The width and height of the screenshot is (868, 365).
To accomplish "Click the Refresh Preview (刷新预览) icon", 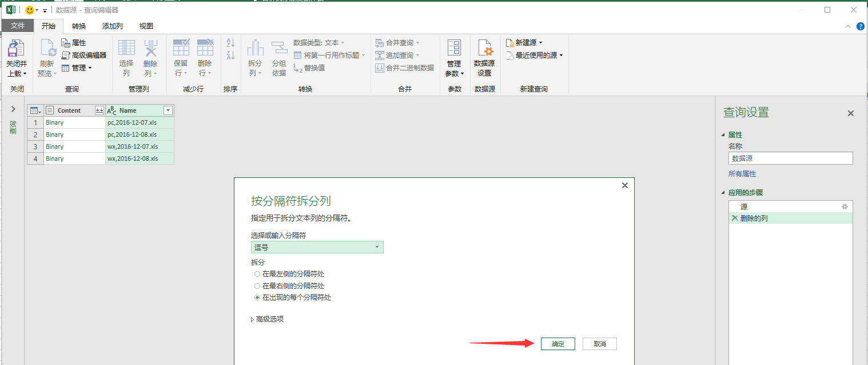I will (47, 49).
